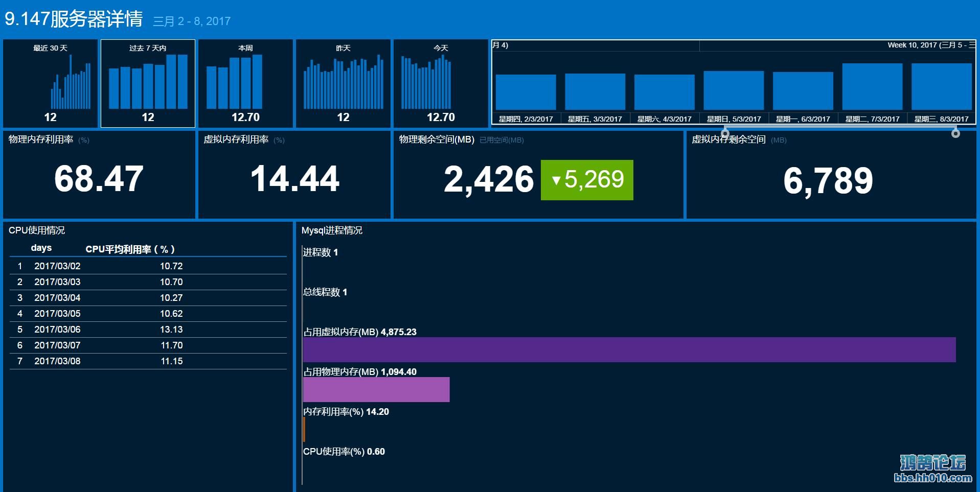Click the timeline bar for 星期六, 4/3/2017

coord(664,92)
